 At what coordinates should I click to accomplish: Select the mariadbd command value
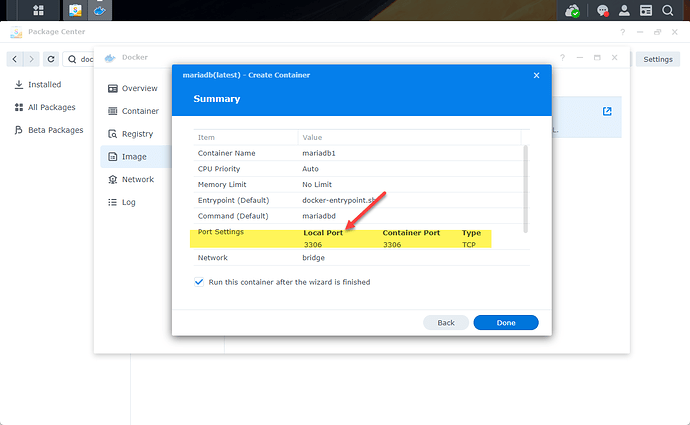319,216
